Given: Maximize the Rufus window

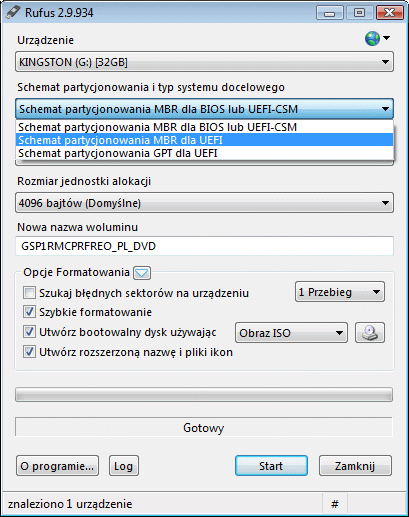Looking at the screenshot, I should pos(359,13).
